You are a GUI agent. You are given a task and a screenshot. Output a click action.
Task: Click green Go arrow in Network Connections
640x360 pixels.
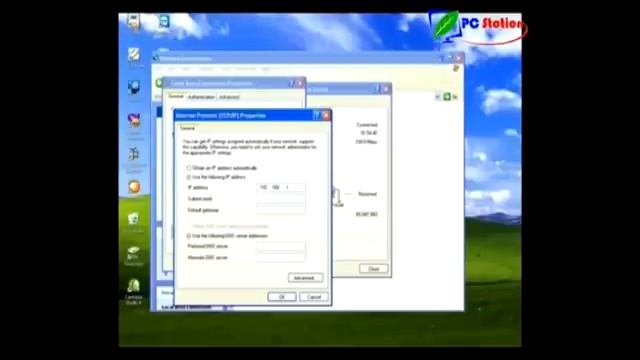pyautogui.click(x=447, y=97)
